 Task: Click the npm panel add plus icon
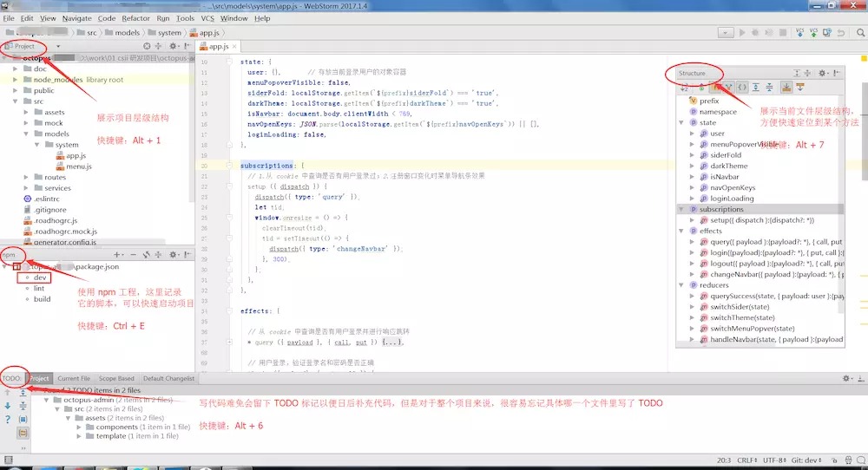tap(117, 254)
